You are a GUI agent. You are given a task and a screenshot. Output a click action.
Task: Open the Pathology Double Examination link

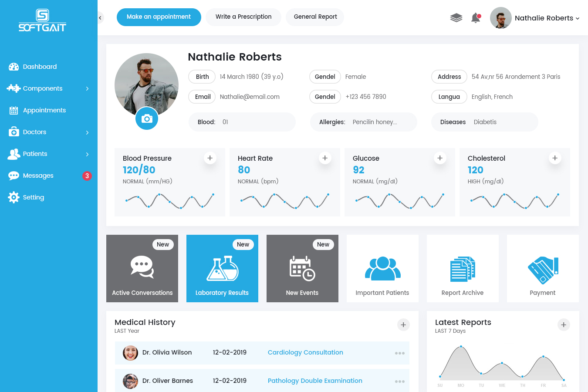[x=315, y=381]
